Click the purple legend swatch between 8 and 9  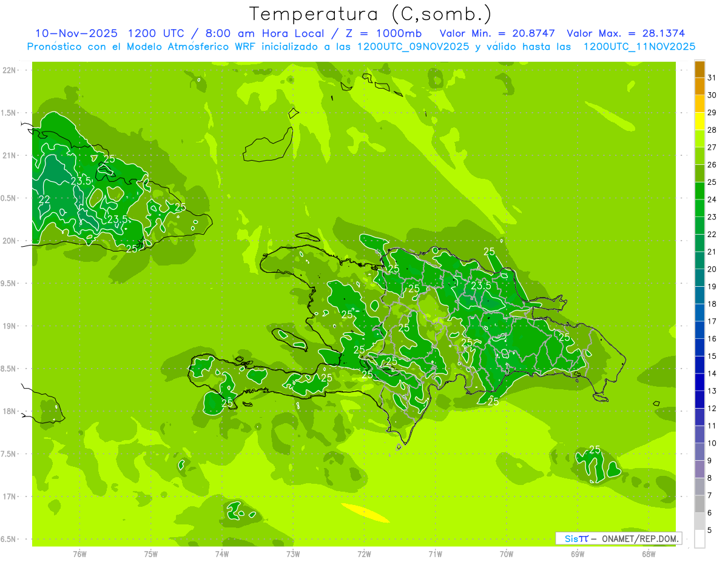point(699,469)
